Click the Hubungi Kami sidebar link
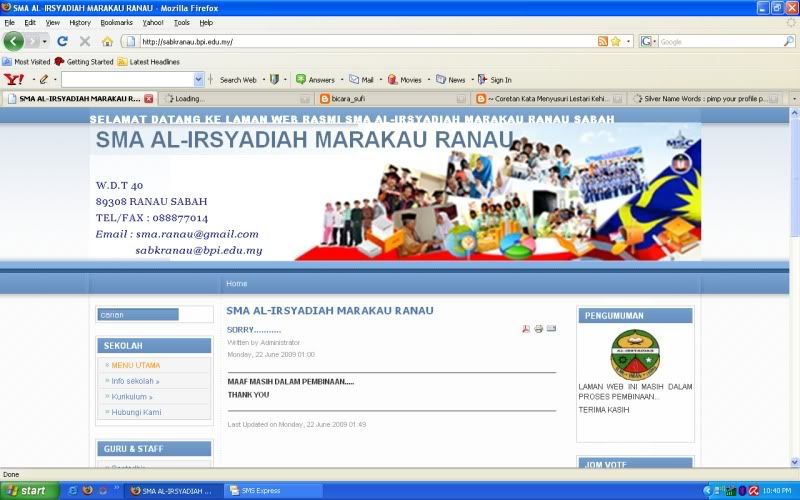This screenshot has height=500, width=800. 136,412
